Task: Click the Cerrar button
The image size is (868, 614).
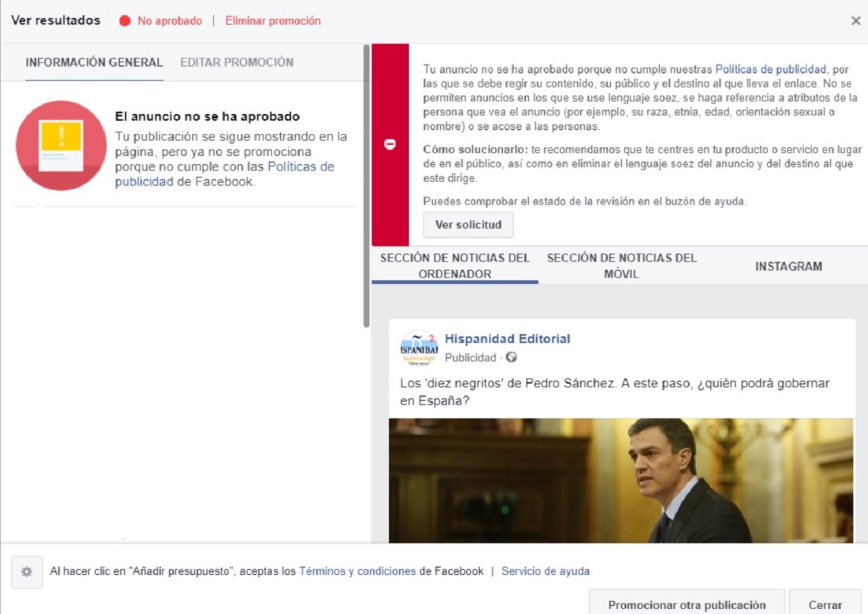Action: tap(825, 604)
